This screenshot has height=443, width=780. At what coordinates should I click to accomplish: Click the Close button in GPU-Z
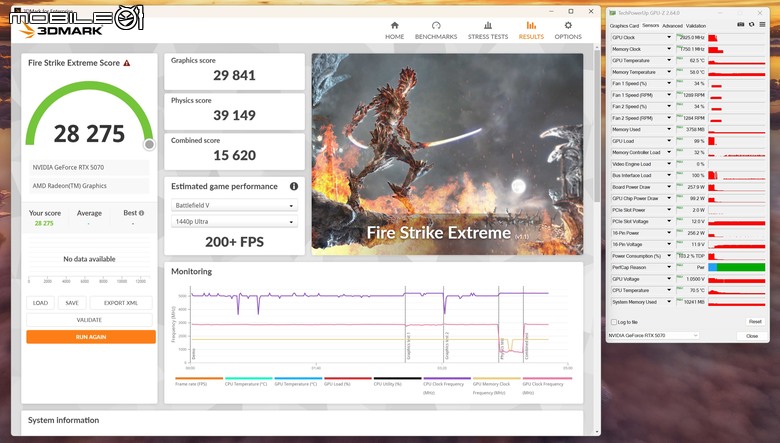752,336
